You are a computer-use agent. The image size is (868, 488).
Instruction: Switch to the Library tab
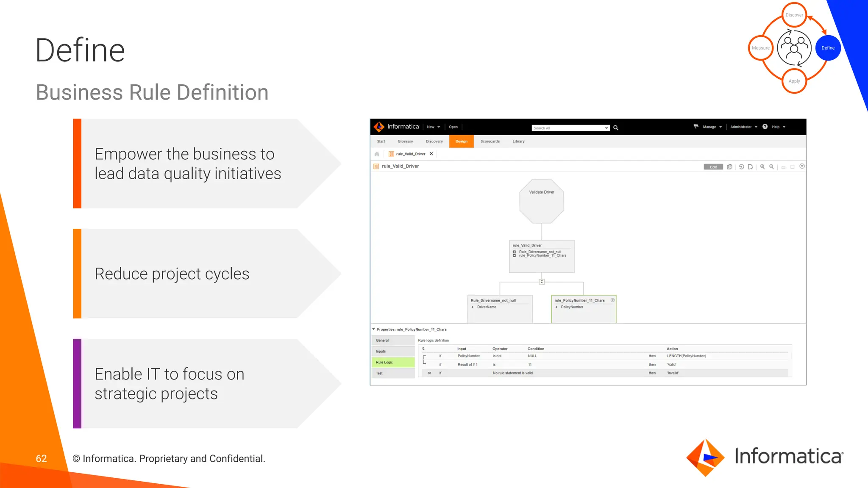click(518, 141)
